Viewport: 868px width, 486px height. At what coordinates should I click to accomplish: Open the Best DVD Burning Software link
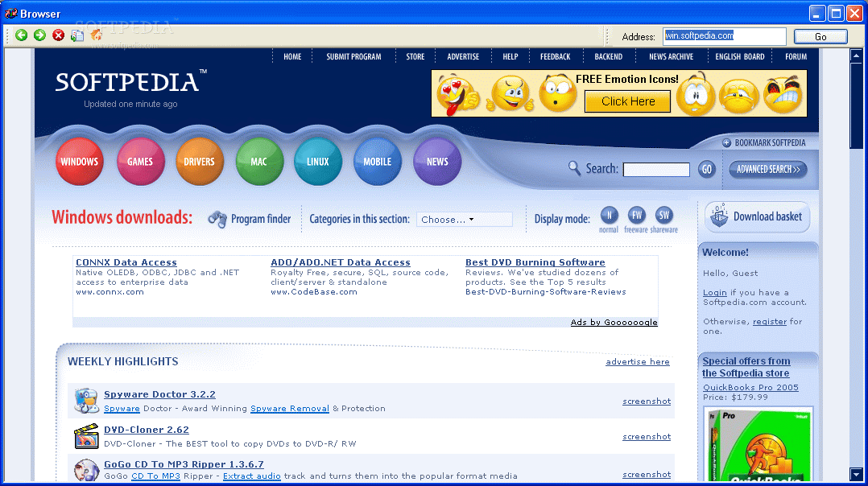click(x=535, y=262)
